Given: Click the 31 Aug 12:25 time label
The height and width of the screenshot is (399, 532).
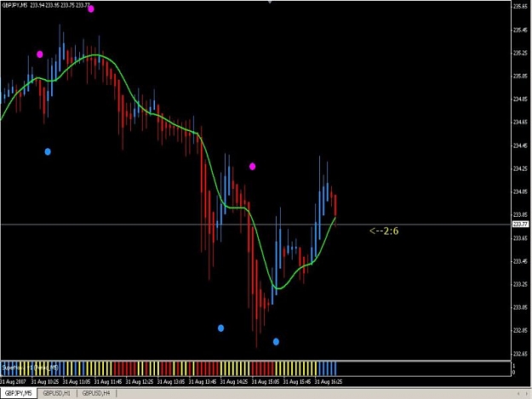Looking at the screenshot, I should pyautogui.click(x=140, y=382).
